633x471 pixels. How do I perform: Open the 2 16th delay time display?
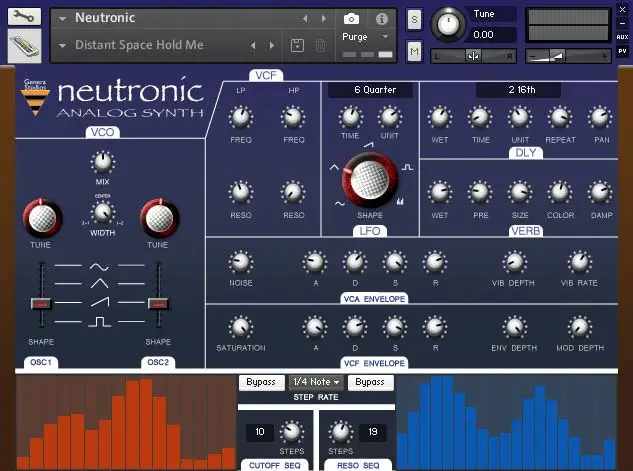(x=518, y=90)
